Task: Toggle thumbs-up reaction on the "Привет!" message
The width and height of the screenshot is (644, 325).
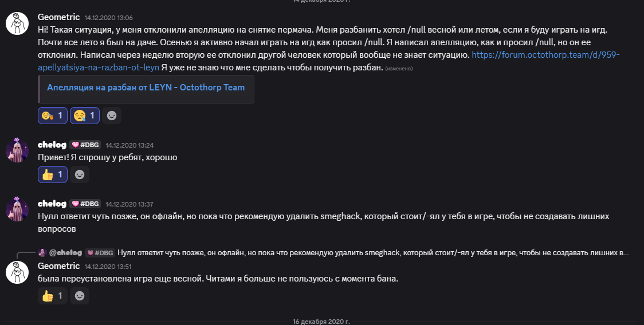Action: click(x=53, y=175)
